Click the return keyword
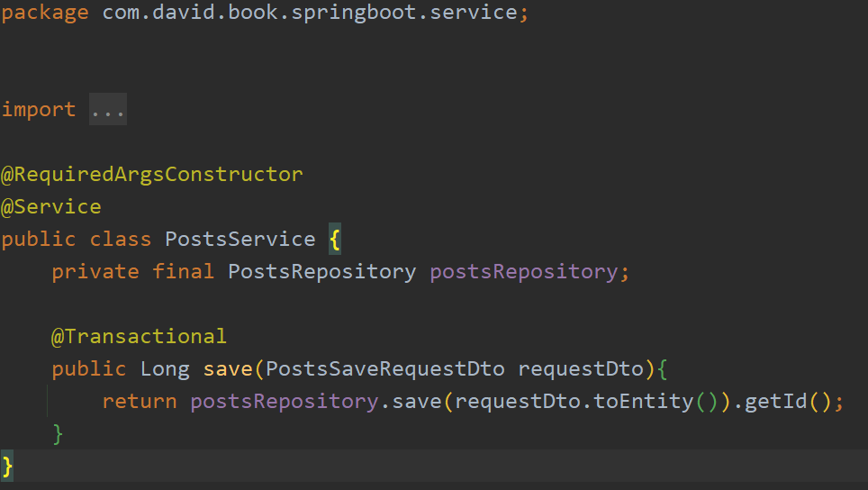 pyautogui.click(x=140, y=401)
